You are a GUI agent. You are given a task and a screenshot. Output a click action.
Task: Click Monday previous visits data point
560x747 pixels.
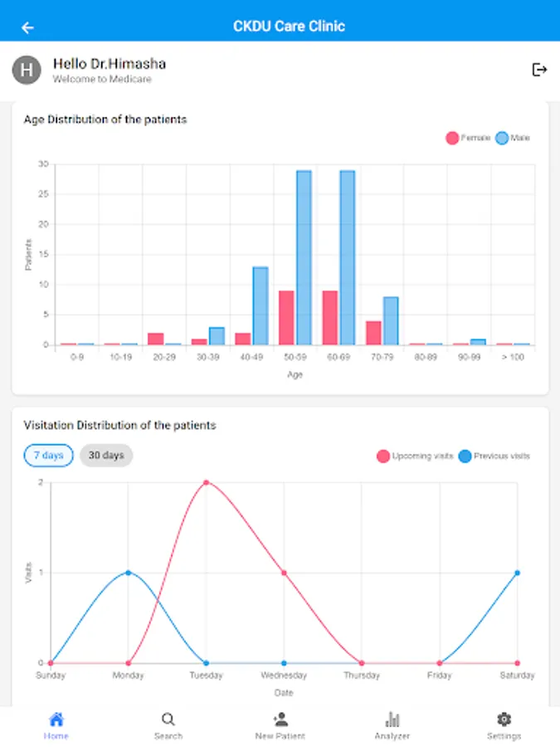click(x=128, y=573)
